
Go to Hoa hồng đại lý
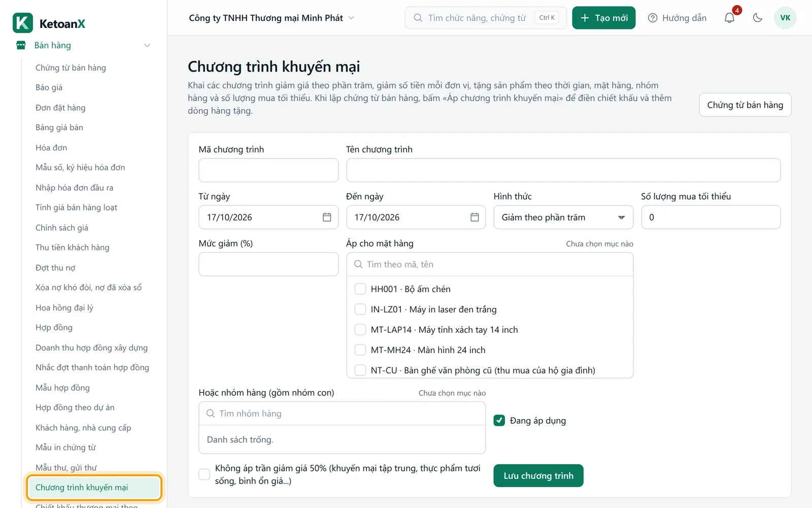click(x=64, y=308)
